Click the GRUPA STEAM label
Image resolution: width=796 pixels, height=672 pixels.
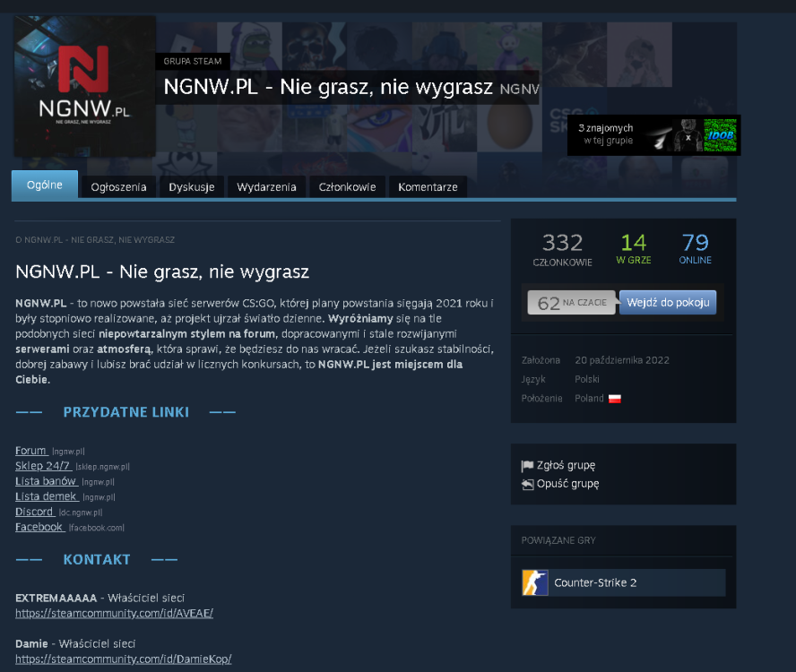tap(193, 62)
